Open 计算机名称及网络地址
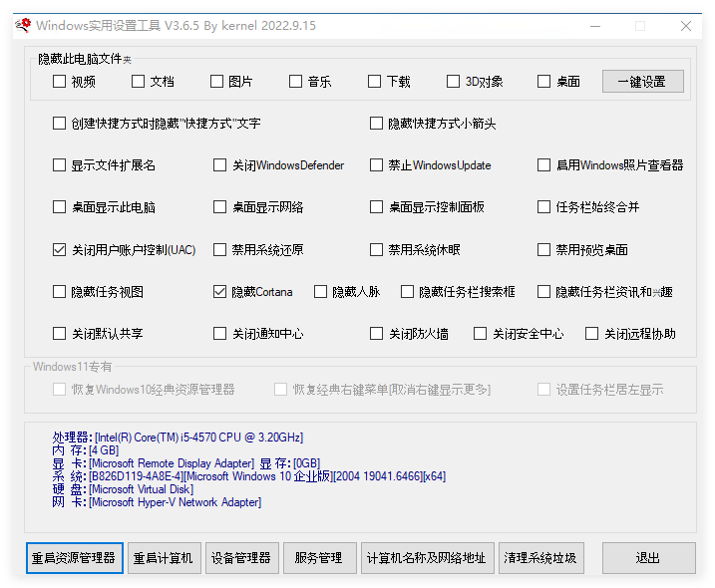 click(x=427, y=558)
